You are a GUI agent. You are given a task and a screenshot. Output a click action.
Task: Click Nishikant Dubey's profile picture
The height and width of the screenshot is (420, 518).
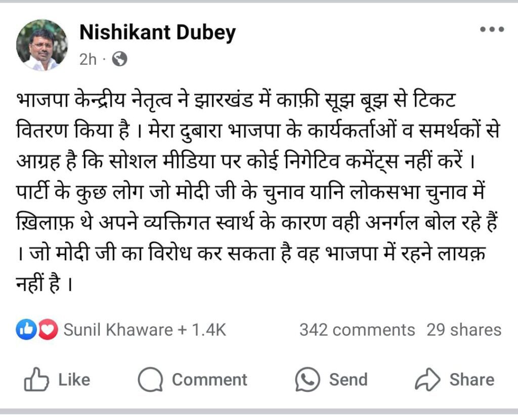point(42,45)
